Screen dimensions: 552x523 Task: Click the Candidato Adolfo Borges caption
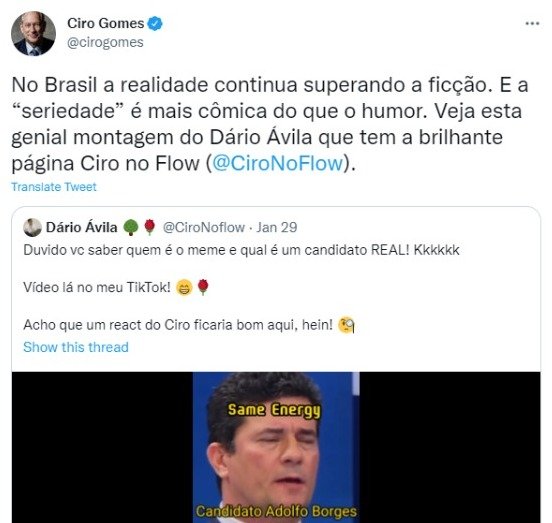(x=276, y=511)
